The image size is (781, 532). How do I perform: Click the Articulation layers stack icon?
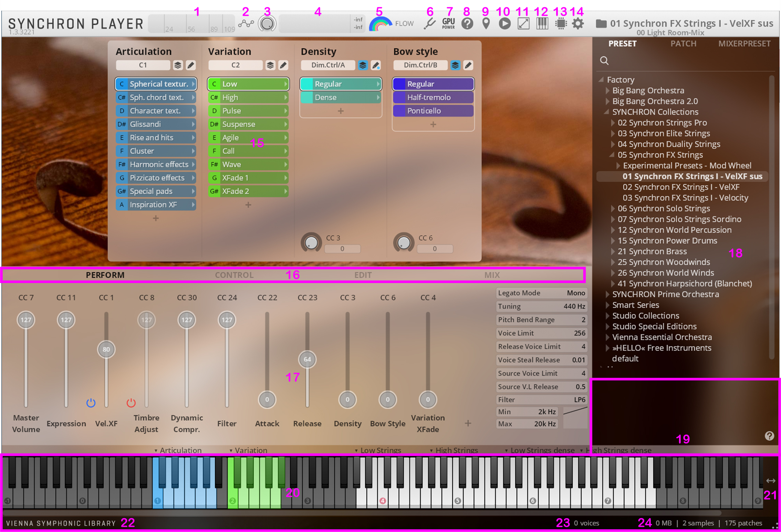pos(178,65)
